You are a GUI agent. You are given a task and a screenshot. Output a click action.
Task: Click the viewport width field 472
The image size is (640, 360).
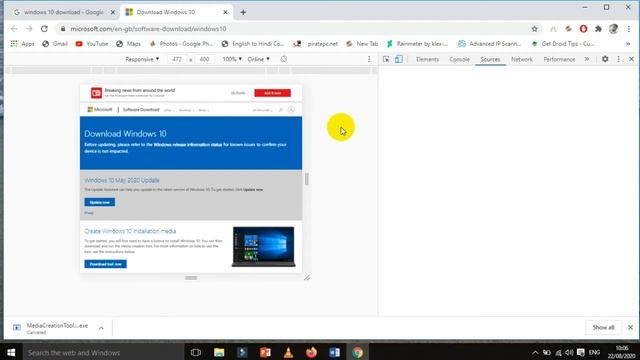(177, 59)
